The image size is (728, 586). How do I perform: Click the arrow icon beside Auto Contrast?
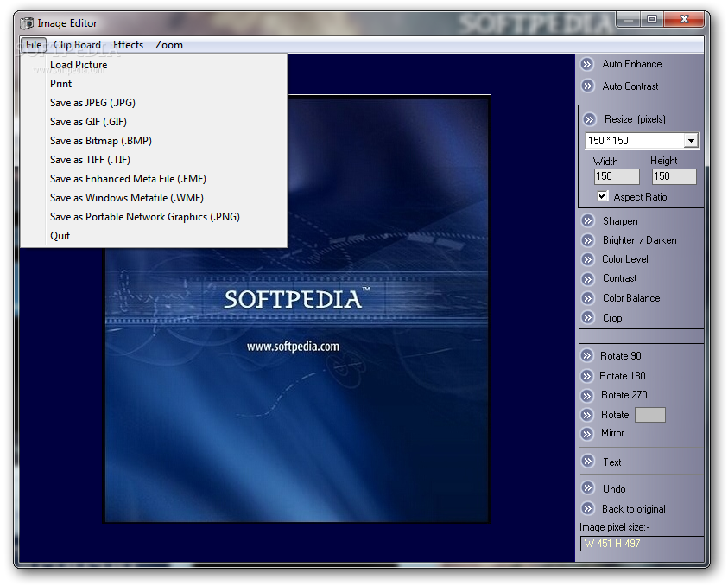point(588,86)
